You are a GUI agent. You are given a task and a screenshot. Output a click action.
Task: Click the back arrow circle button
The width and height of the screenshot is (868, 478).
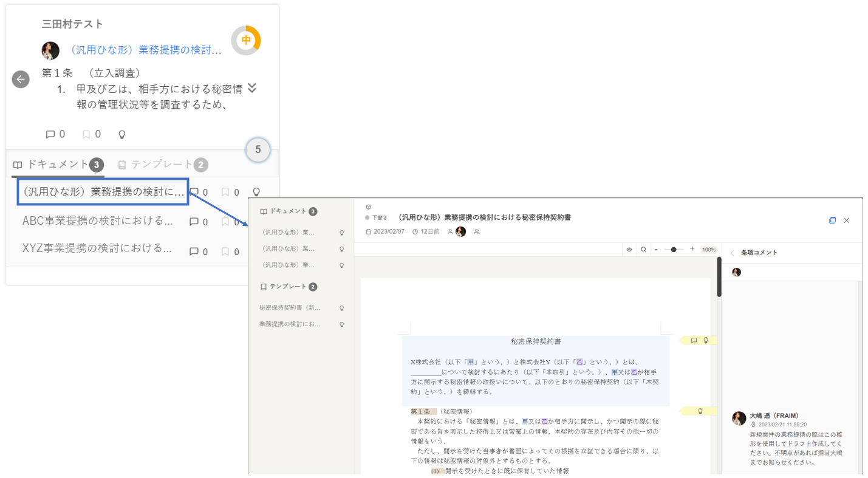coord(21,80)
